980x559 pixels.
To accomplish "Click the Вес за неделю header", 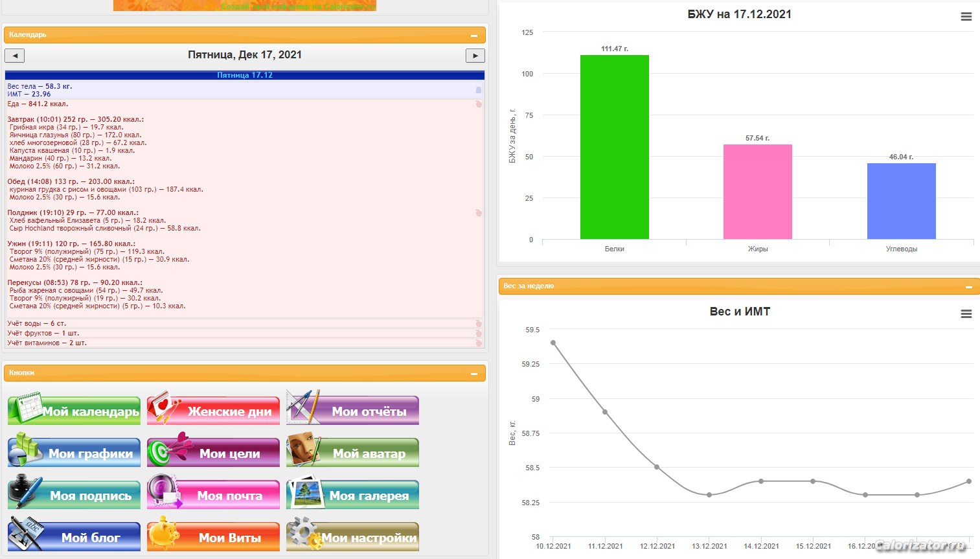I will pos(739,286).
